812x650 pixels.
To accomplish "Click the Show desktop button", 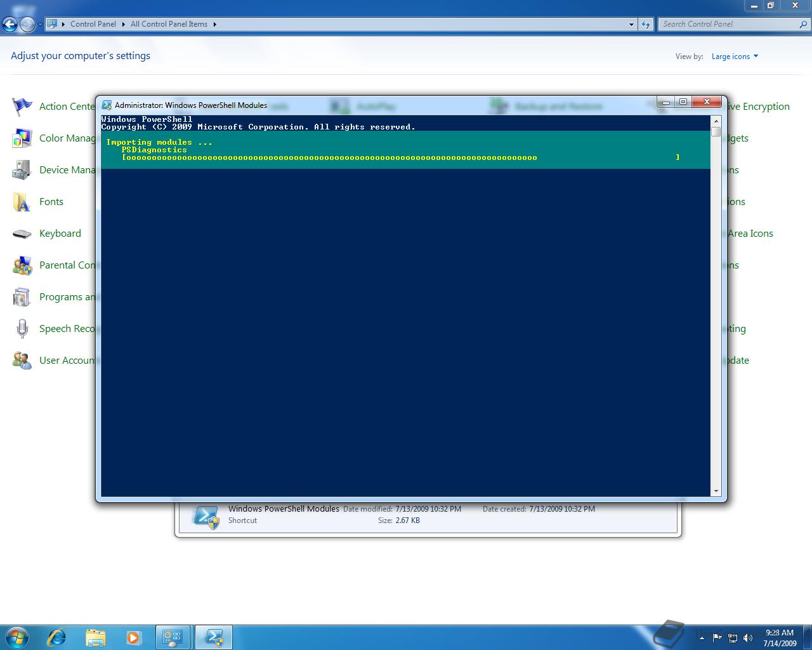I will coord(807,637).
